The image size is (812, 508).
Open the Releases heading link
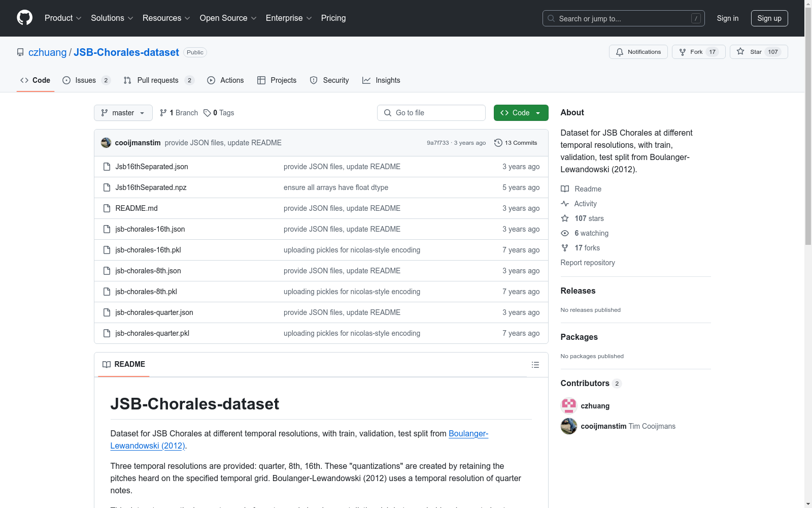point(578,291)
